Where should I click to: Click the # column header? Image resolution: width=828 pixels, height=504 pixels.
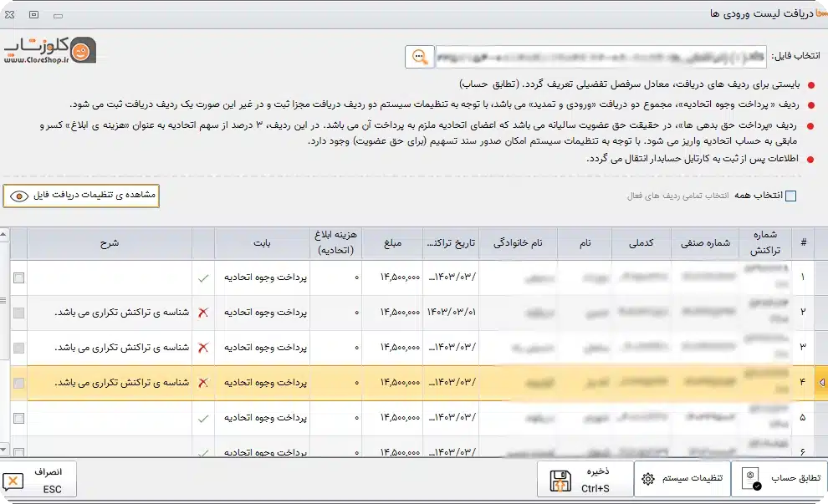coord(803,242)
